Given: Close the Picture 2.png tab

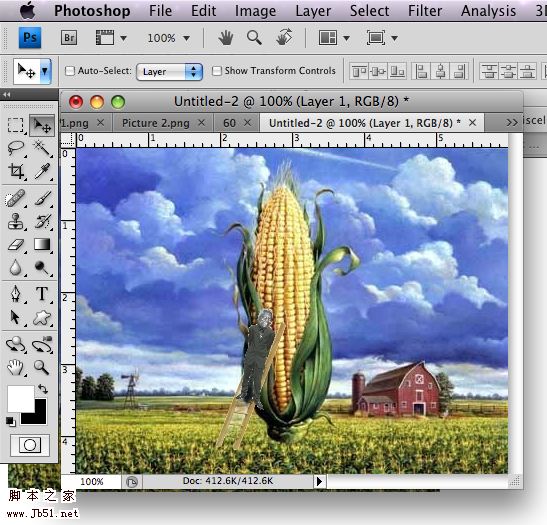Looking at the screenshot, I should (201, 122).
